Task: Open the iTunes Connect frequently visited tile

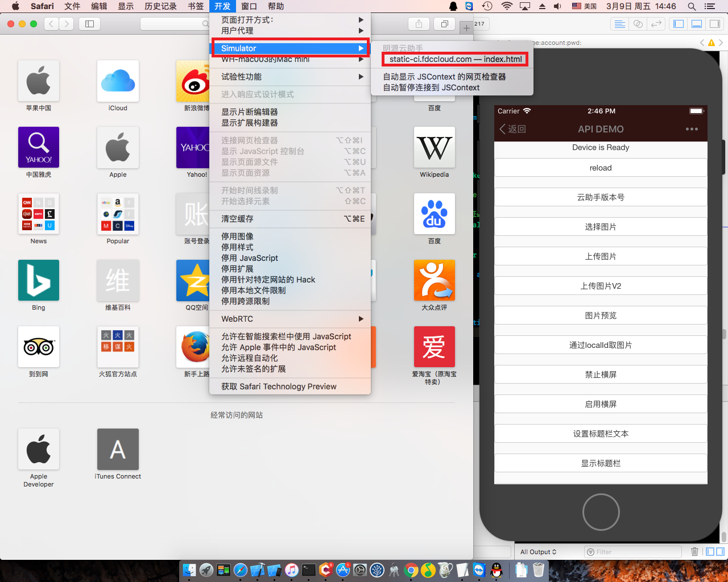Action: pos(118,449)
